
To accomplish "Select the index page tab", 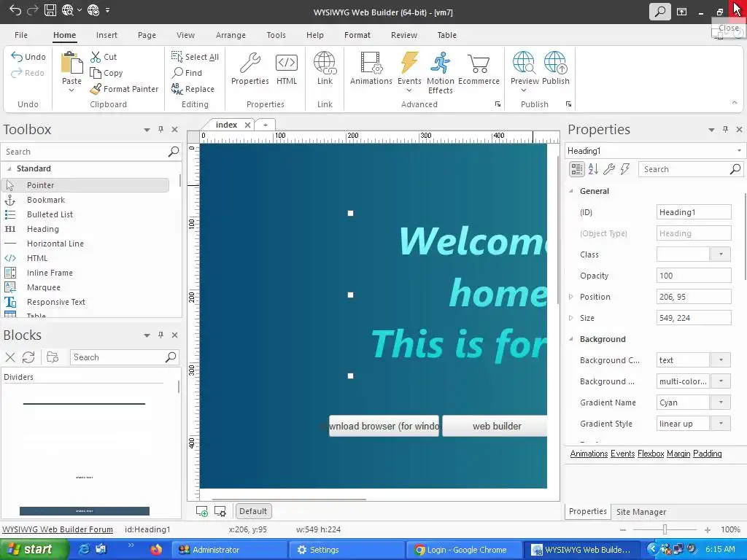I will 226,125.
